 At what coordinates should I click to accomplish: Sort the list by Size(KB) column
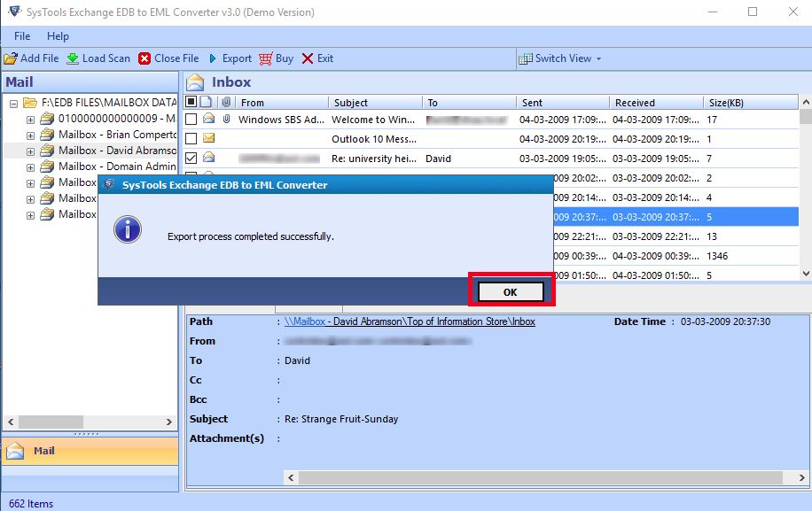(x=750, y=103)
